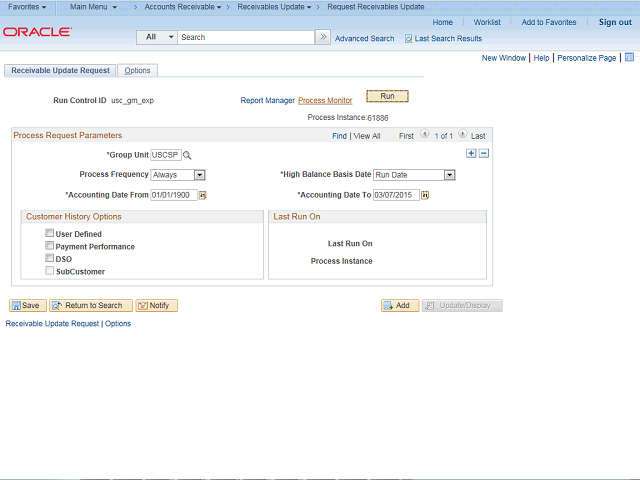
Task: Click Return to Search button
Action: click(91, 305)
